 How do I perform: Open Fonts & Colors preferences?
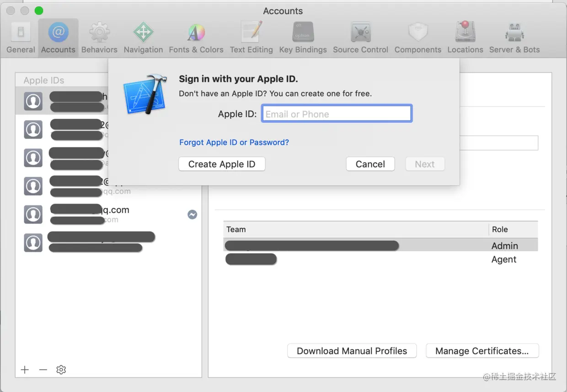pyautogui.click(x=196, y=38)
